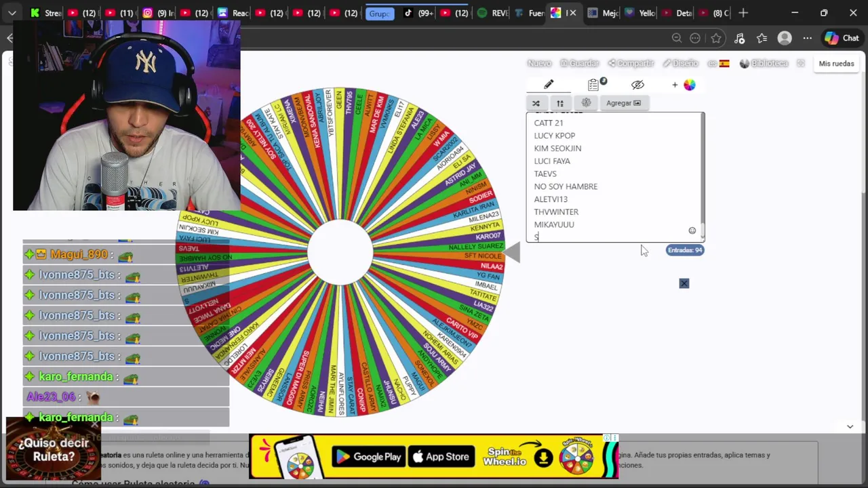The image size is (868, 488).
Task: Select the entry THVWINTER
Action: pos(556,212)
